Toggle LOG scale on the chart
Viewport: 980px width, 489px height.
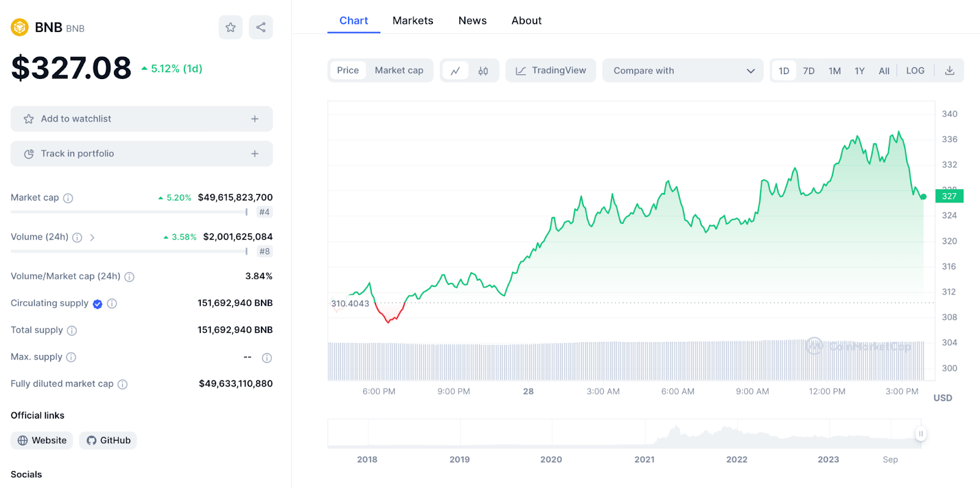click(x=915, y=70)
